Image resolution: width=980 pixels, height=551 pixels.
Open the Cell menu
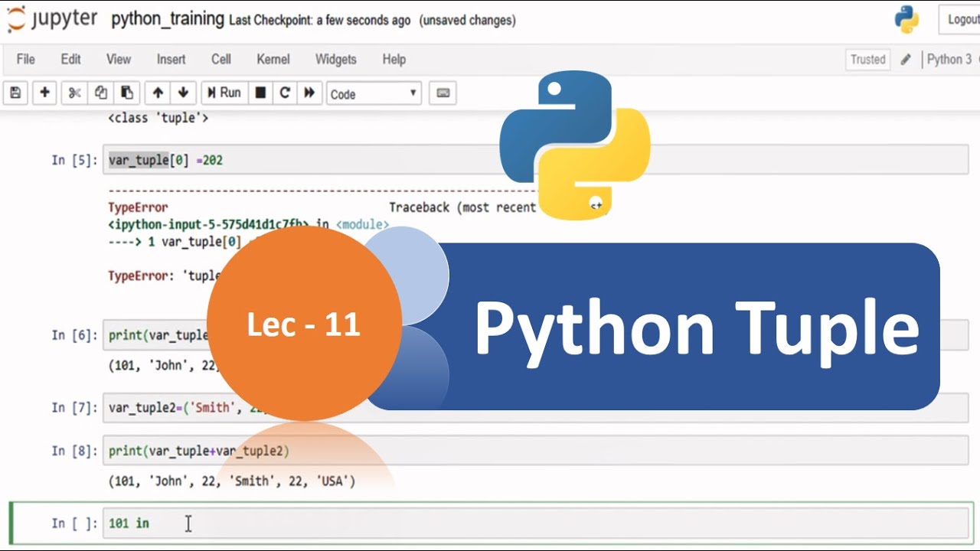(220, 59)
